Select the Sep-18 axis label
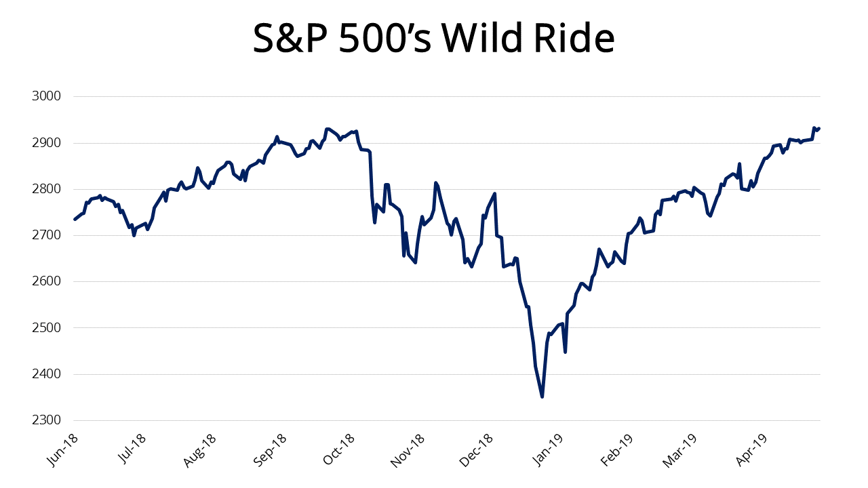 coord(271,449)
